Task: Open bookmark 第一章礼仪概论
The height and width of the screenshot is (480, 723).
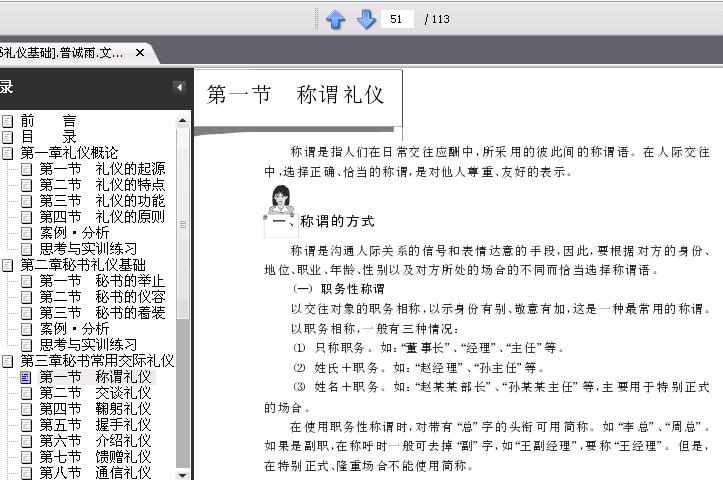Action: click(x=69, y=153)
